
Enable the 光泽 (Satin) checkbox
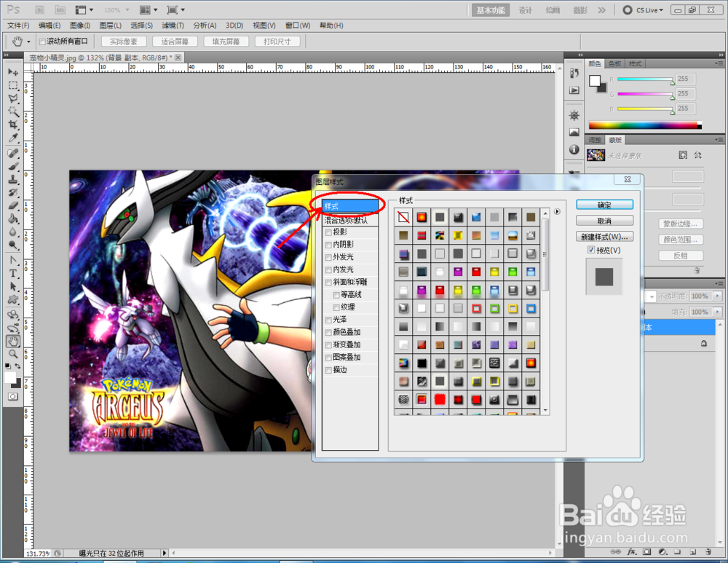click(329, 320)
